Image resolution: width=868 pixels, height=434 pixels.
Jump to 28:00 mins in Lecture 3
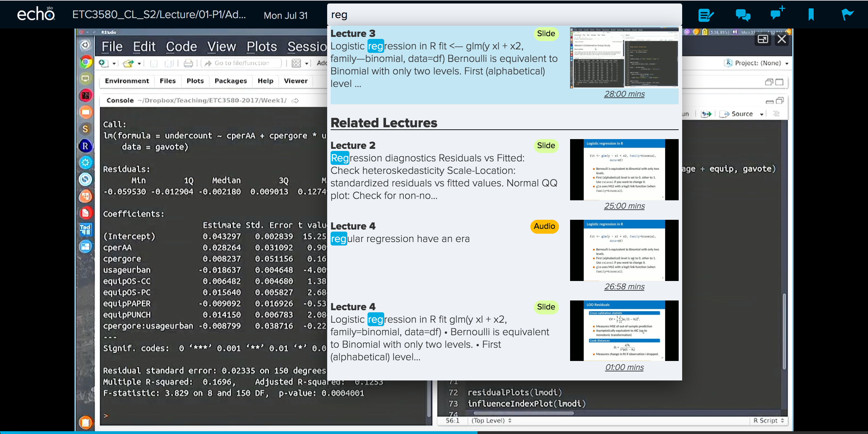tap(624, 94)
